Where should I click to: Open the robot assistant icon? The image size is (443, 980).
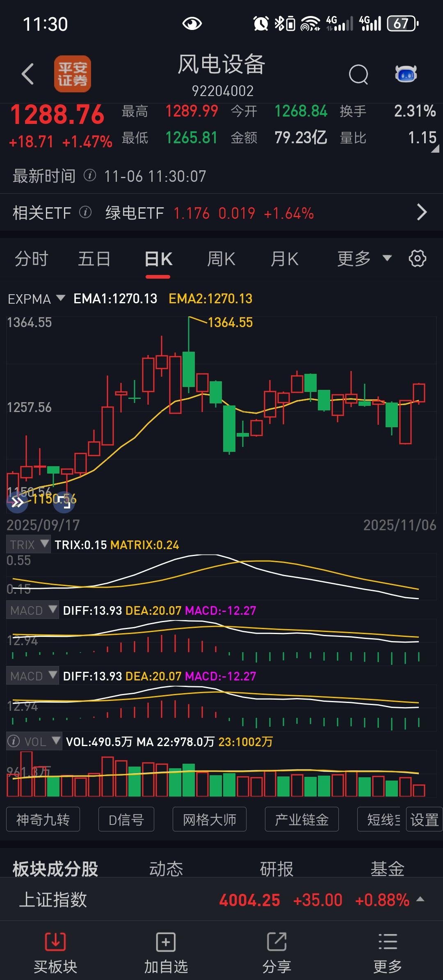pyautogui.click(x=406, y=74)
